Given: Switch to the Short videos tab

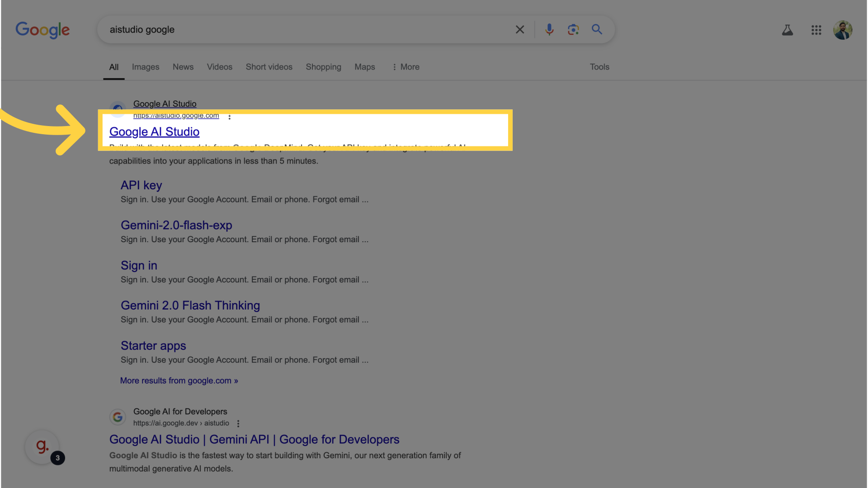Looking at the screenshot, I should coord(269,67).
